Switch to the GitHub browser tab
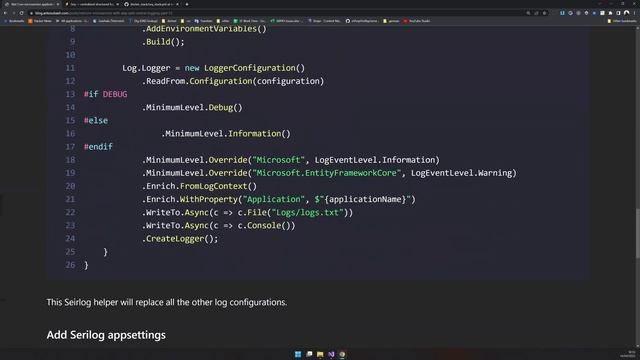The image size is (640, 360). tap(151, 4)
